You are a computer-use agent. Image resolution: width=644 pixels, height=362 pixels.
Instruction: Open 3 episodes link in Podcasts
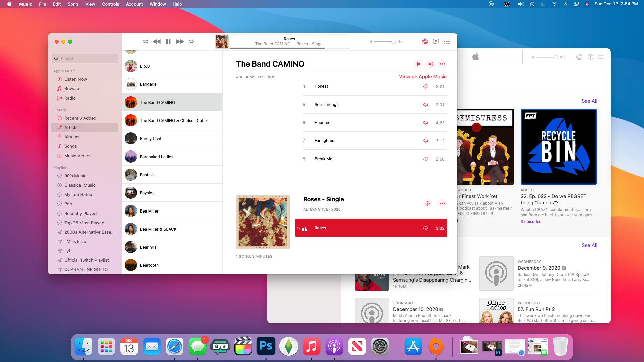(x=531, y=222)
